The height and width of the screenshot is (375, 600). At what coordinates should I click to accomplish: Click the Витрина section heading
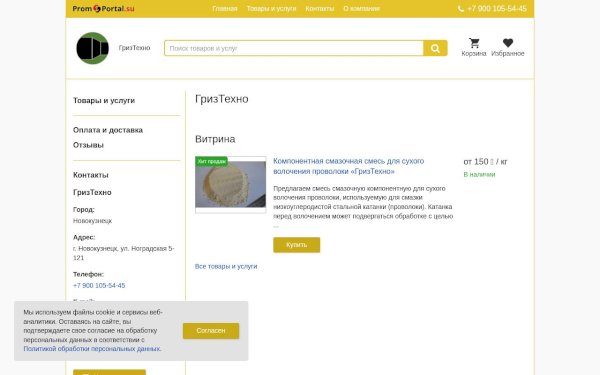[215, 139]
